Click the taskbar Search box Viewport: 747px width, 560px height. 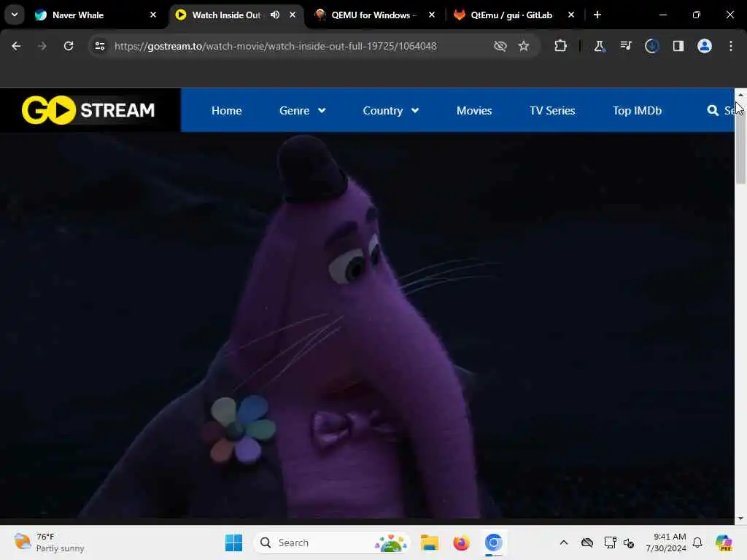tap(333, 542)
